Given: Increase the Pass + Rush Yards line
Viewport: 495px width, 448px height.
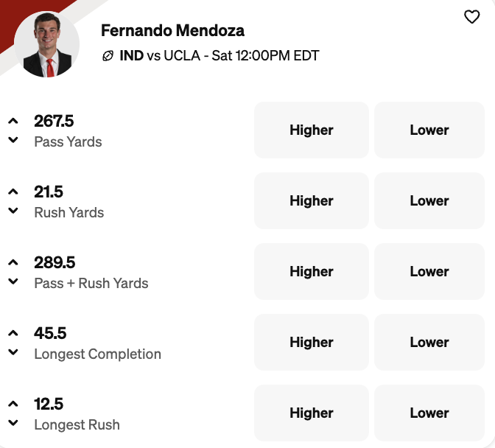Looking at the screenshot, I should pos(13,262).
